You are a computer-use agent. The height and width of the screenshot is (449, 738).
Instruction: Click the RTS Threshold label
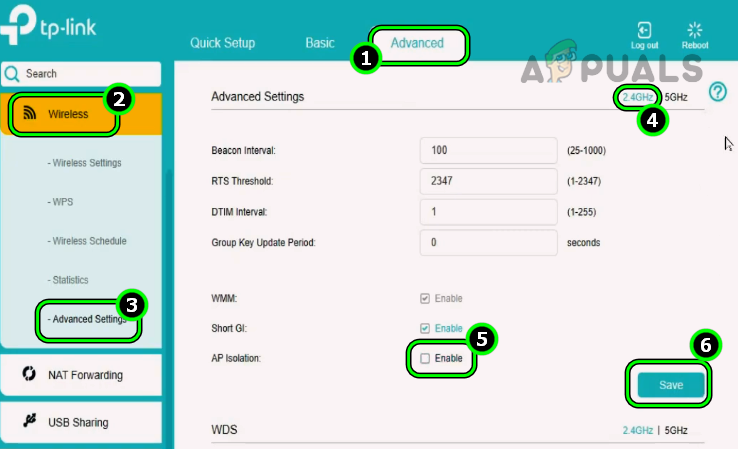tap(242, 181)
